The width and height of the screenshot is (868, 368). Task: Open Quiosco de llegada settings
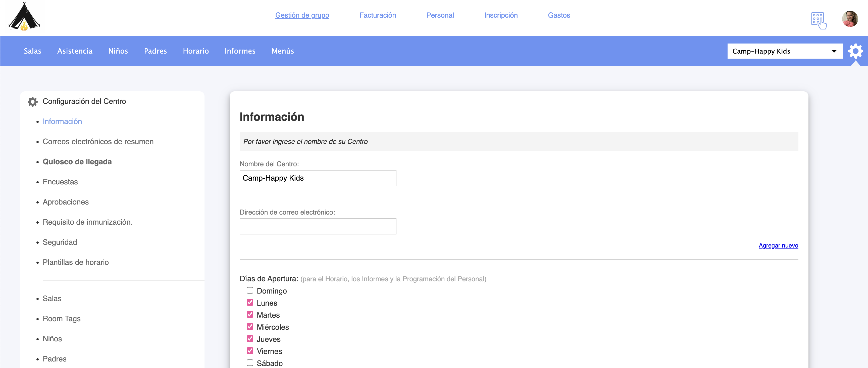(x=77, y=161)
